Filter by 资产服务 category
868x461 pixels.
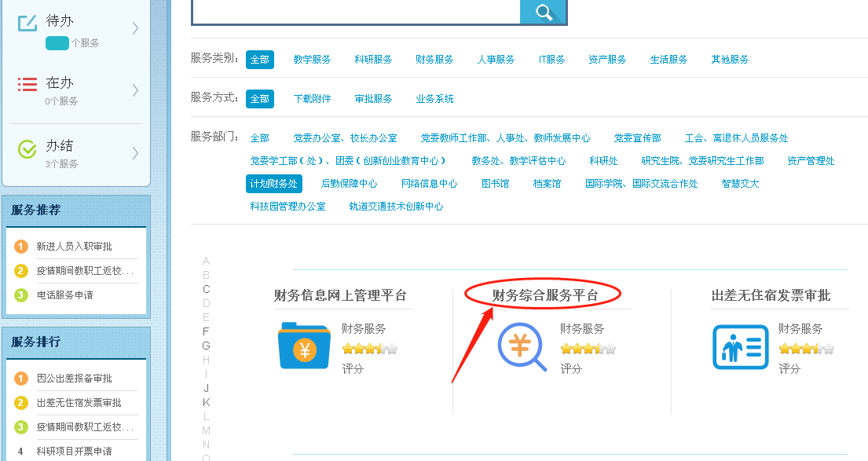pos(607,59)
